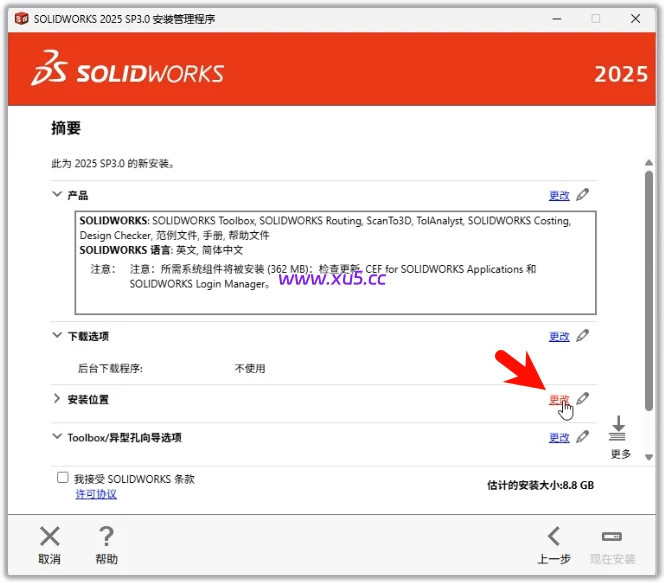Click the pencil icon in the 下载选项 row
Screen dimensions: 665x583
tap(583, 336)
